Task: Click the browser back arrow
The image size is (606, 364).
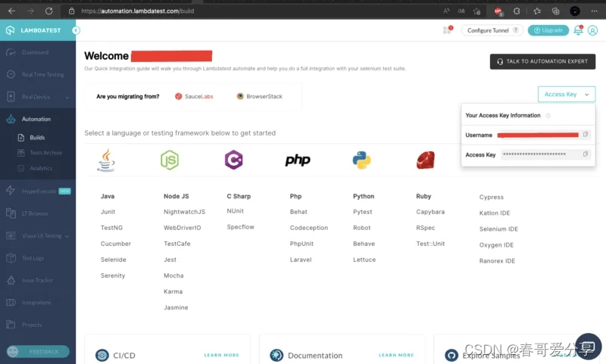Action: tap(11, 11)
